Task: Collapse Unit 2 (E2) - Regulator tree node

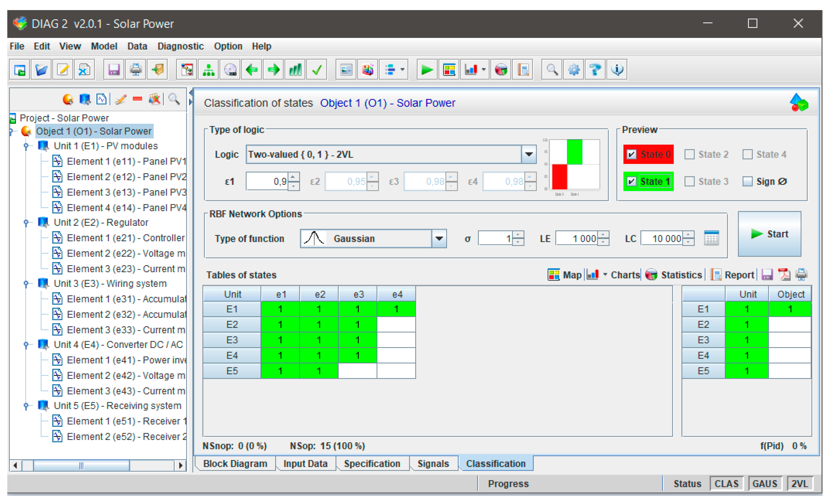Action: tap(26, 223)
